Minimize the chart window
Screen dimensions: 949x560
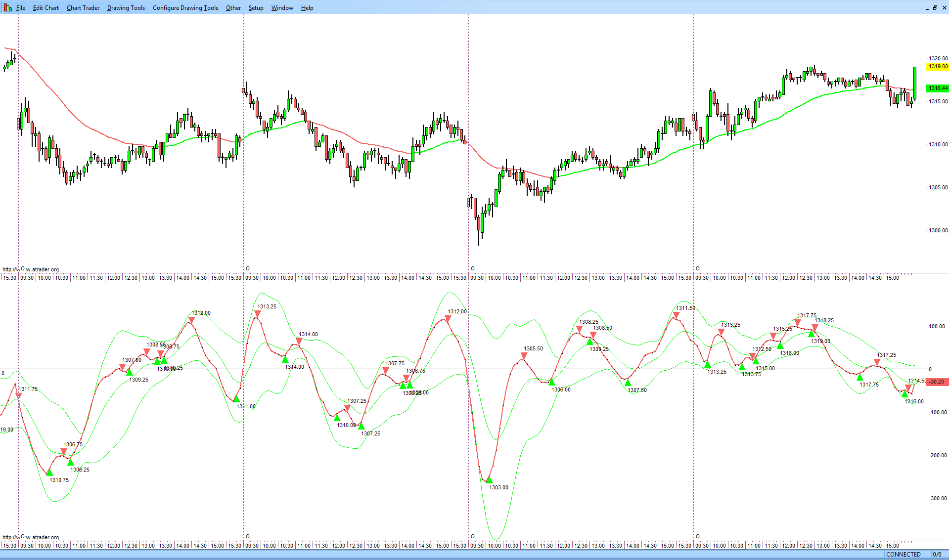click(927, 7)
